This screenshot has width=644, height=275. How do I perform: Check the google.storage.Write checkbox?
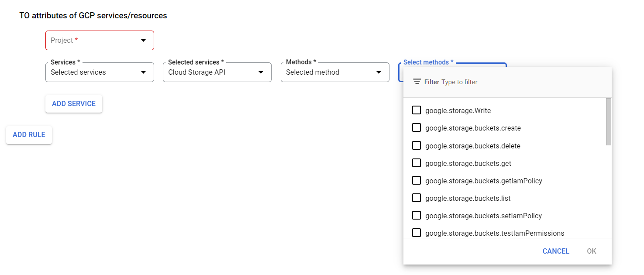416,110
